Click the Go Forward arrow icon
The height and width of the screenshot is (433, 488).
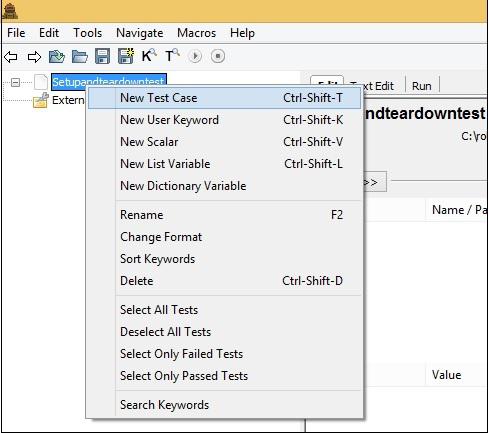[x=34, y=56]
